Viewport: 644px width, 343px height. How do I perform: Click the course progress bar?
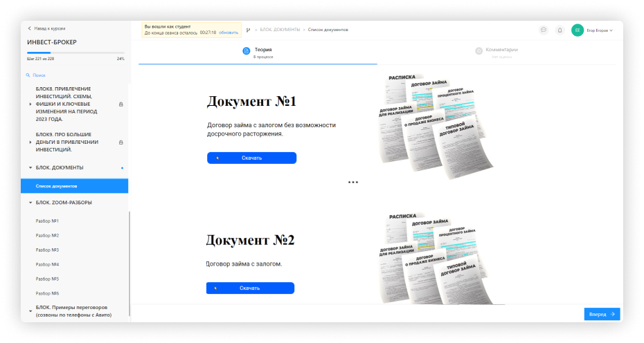point(75,53)
